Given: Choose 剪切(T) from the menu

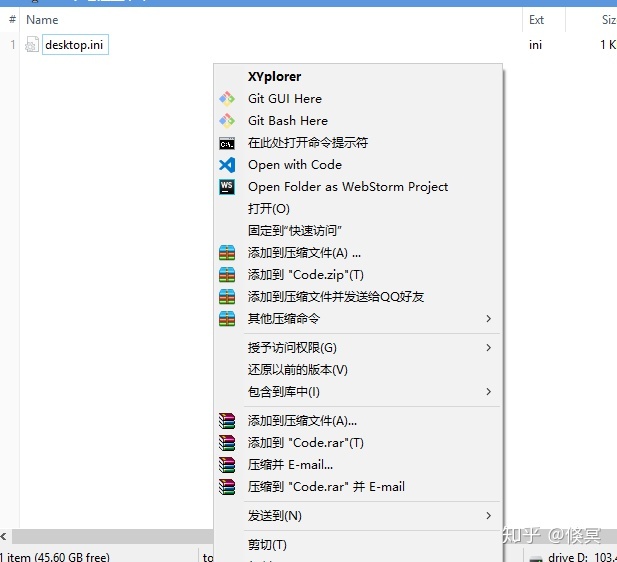Looking at the screenshot, I should [x=358, y=545].
